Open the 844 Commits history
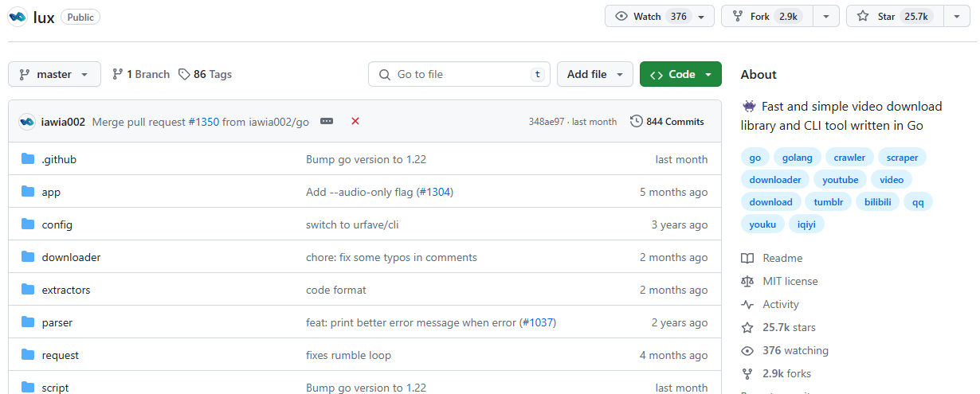This screenshot has height=394, width=980. click(x=667, y=122)
